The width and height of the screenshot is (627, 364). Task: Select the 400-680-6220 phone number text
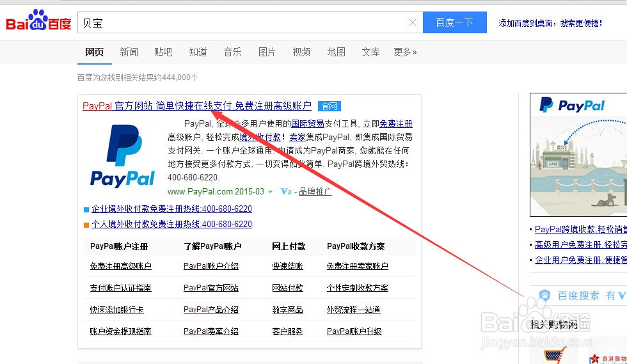tap(193, 178)
